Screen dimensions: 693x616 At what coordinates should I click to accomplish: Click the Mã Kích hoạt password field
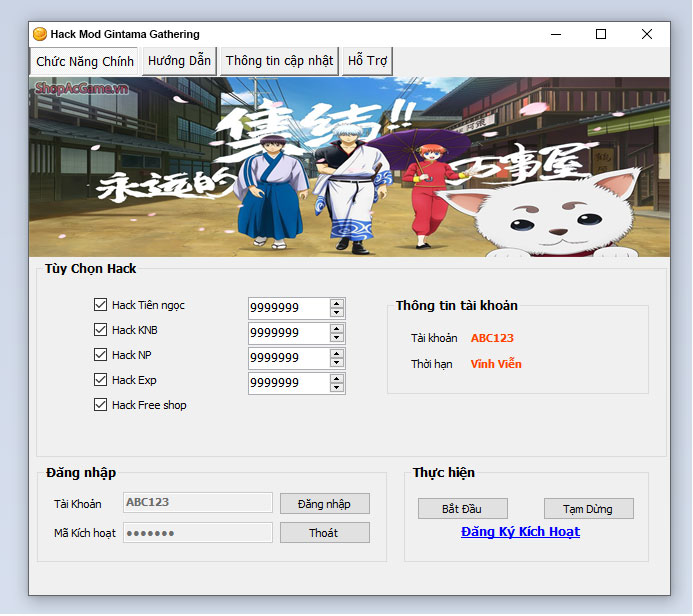[x=198, y=533]
